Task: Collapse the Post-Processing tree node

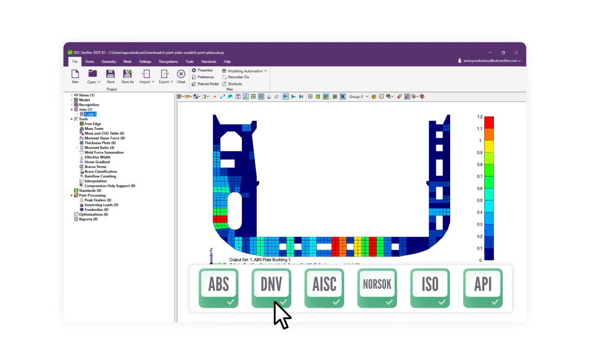Action: coord(72,195)
